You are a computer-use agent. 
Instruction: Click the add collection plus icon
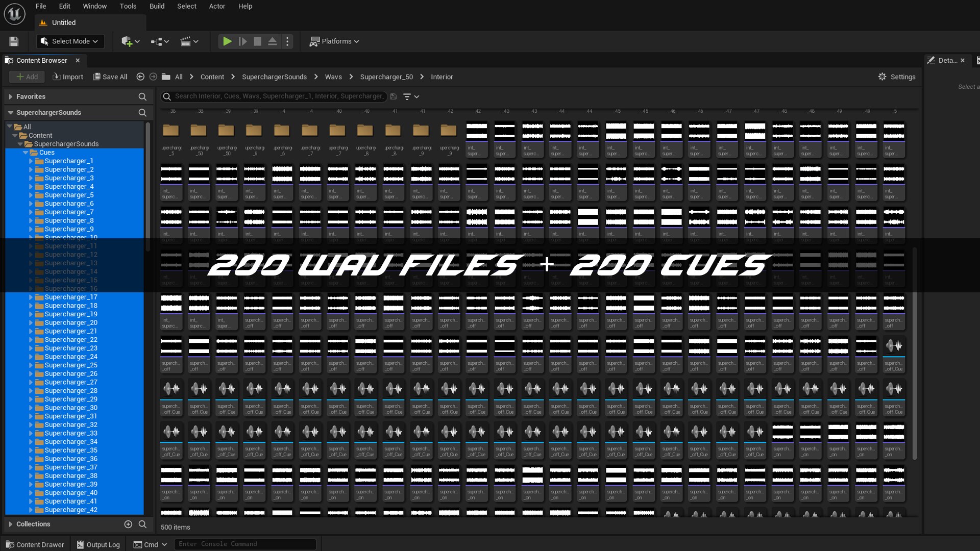128,524
